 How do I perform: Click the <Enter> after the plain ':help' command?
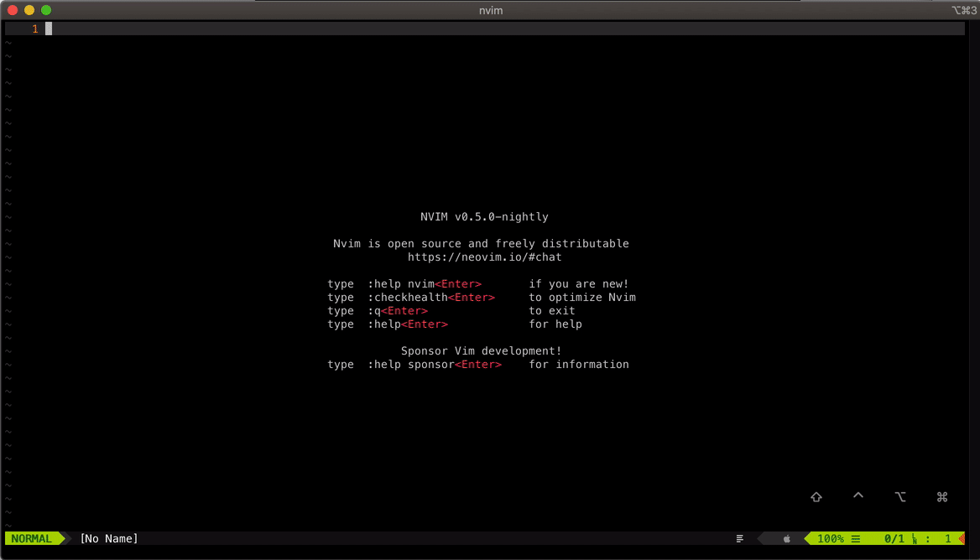click(425, 324)
